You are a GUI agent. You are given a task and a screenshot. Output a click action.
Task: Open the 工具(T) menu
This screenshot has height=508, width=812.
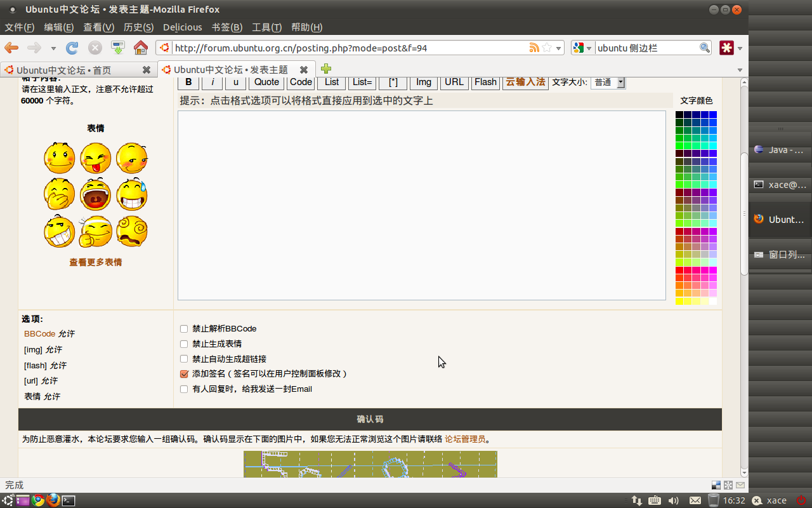pyautogui.click(x=267, y=27)
